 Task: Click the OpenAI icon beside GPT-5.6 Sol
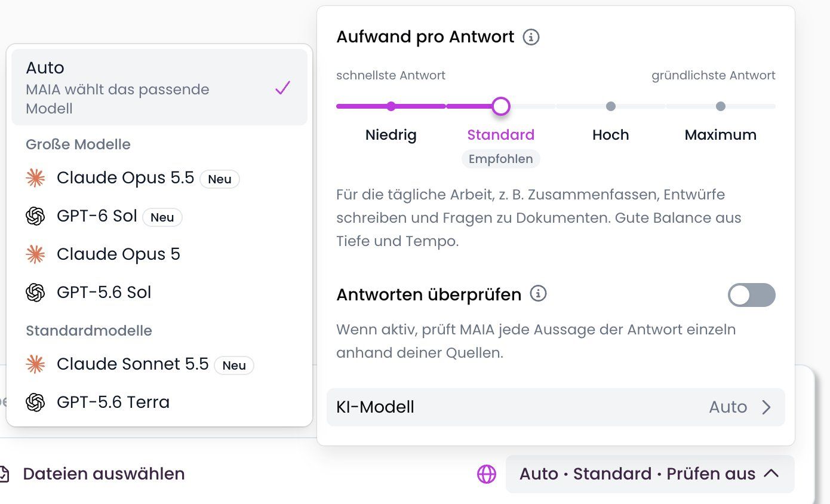click(36, 293)
